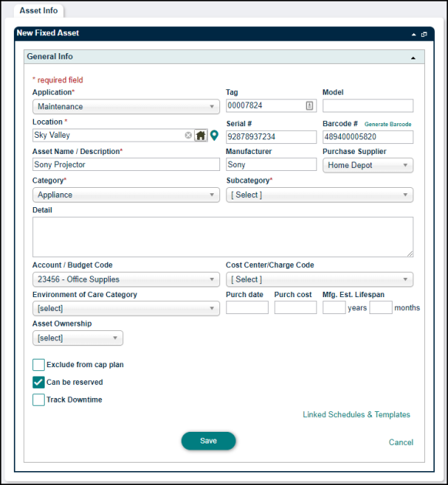The image size is (448, 485).
Task: Collapse the General Info section
Action: (x=413, y=58)
